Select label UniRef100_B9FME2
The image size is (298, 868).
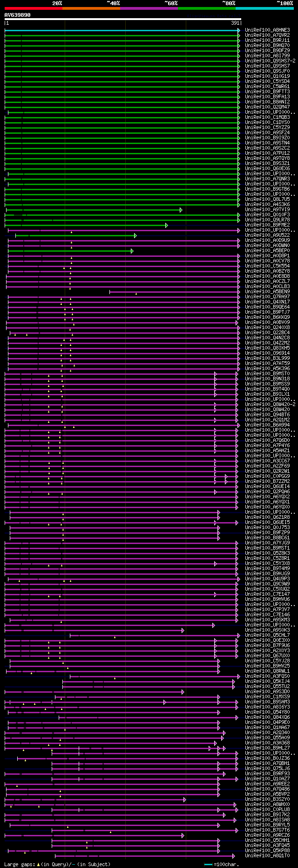click(x=267, y=225)
